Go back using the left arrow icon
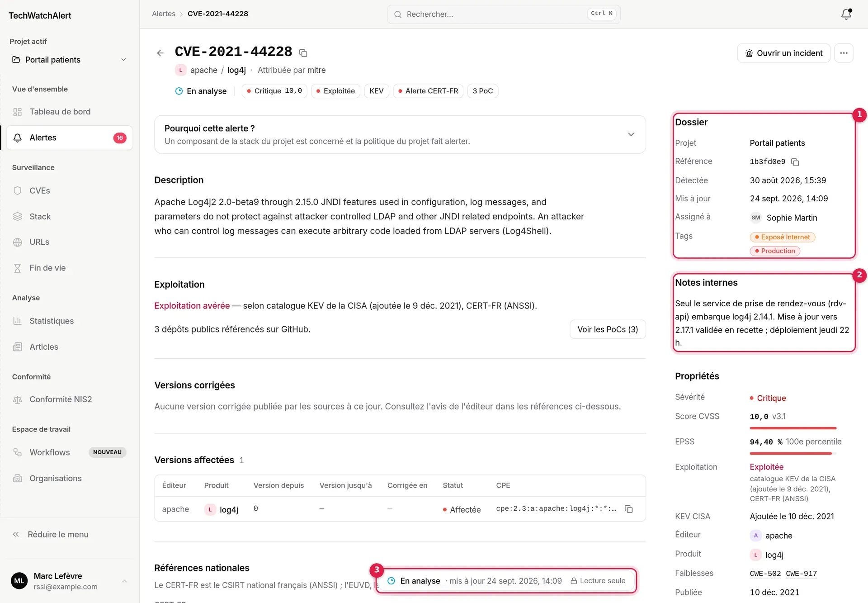Screen dimensions: 868x603 (x=160, y=53)
